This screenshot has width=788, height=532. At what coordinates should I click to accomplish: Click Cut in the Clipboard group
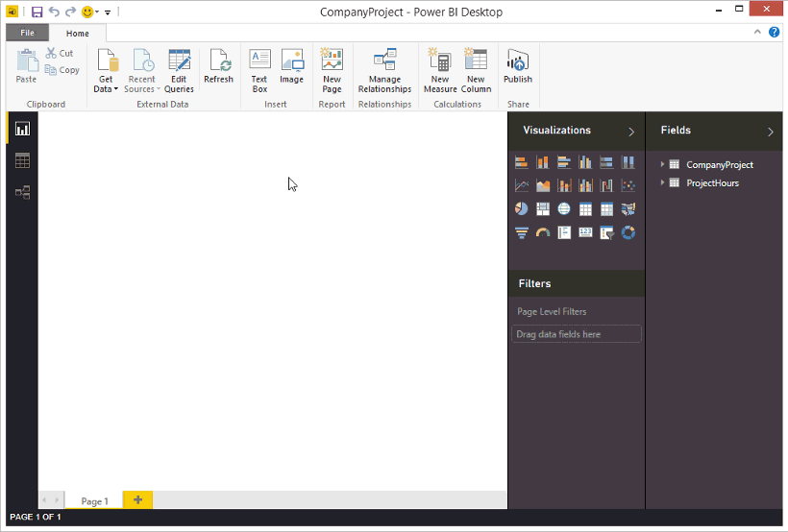[60, 53]
